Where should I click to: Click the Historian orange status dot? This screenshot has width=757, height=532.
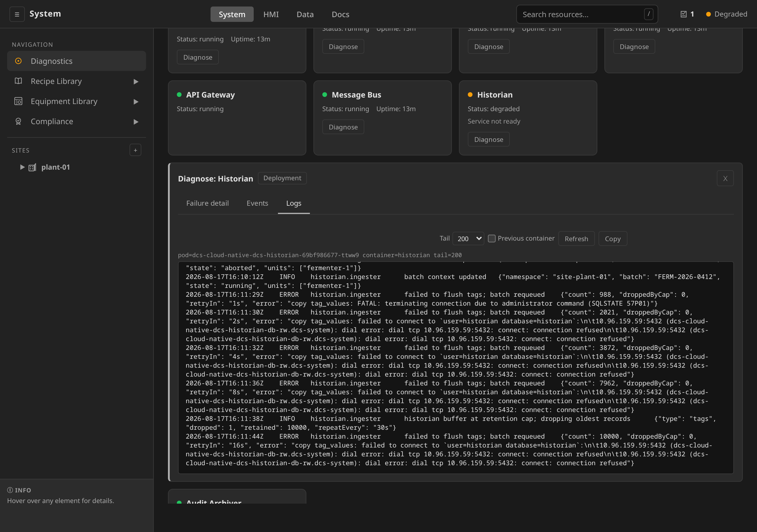(470, 95)
